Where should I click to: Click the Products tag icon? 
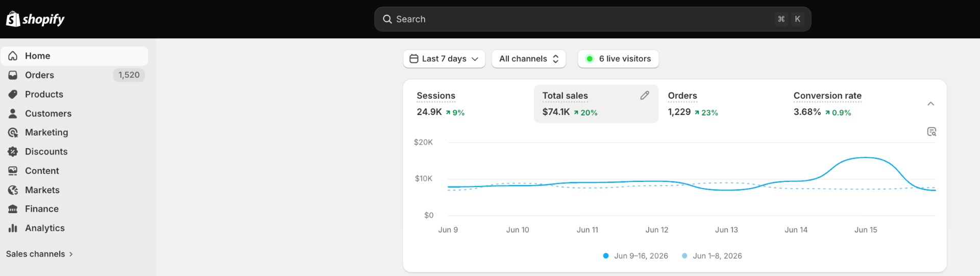pos(13,94)
